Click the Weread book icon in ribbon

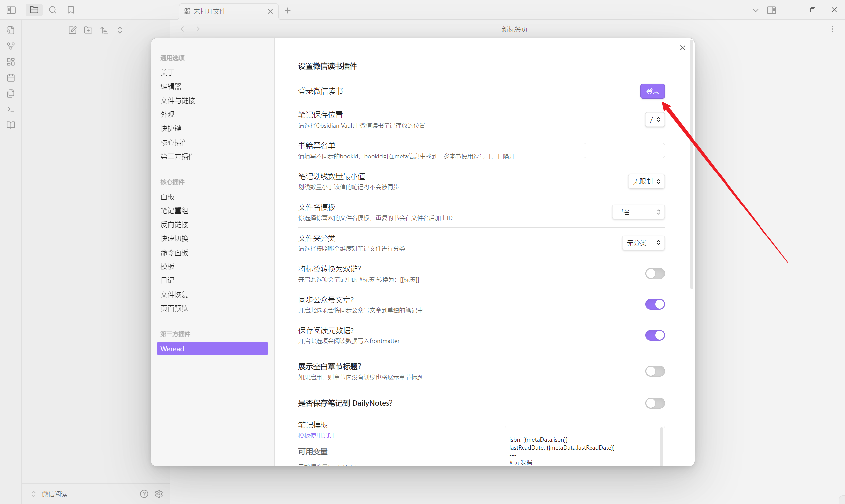[x=11, y=125]
